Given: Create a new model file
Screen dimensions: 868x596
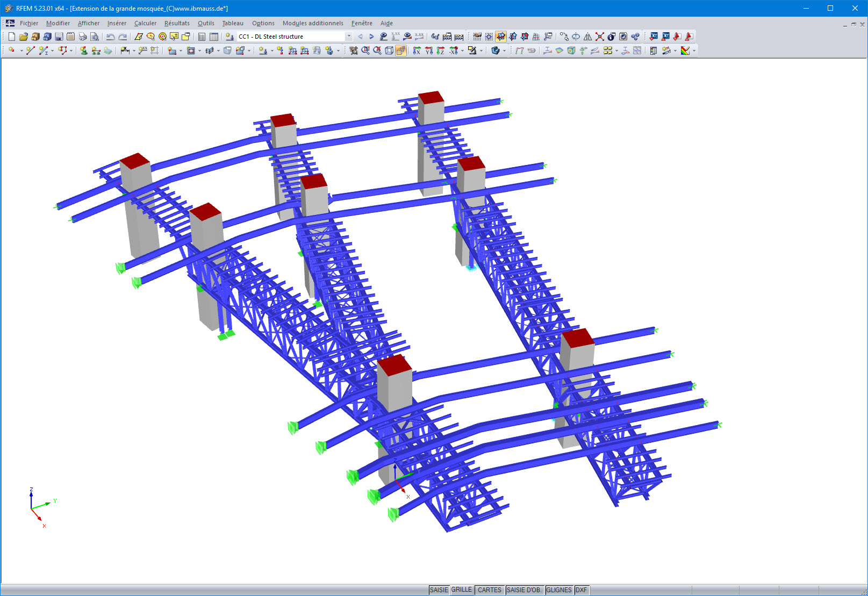Looking at the screenshot, I should [11, 37].
